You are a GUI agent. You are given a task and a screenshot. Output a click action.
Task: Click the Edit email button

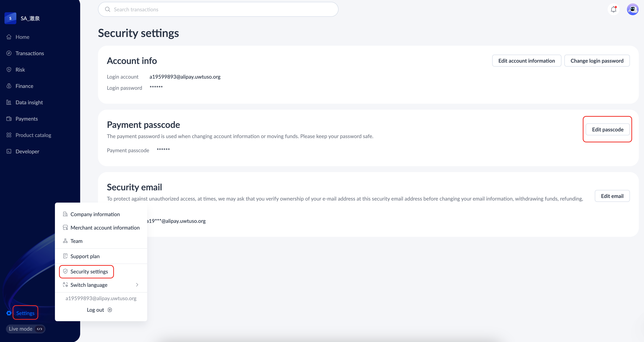pos(612,196)
